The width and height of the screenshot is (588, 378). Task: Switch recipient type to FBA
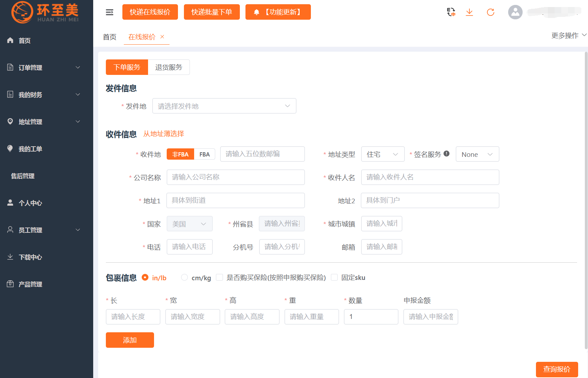(205, 154)
